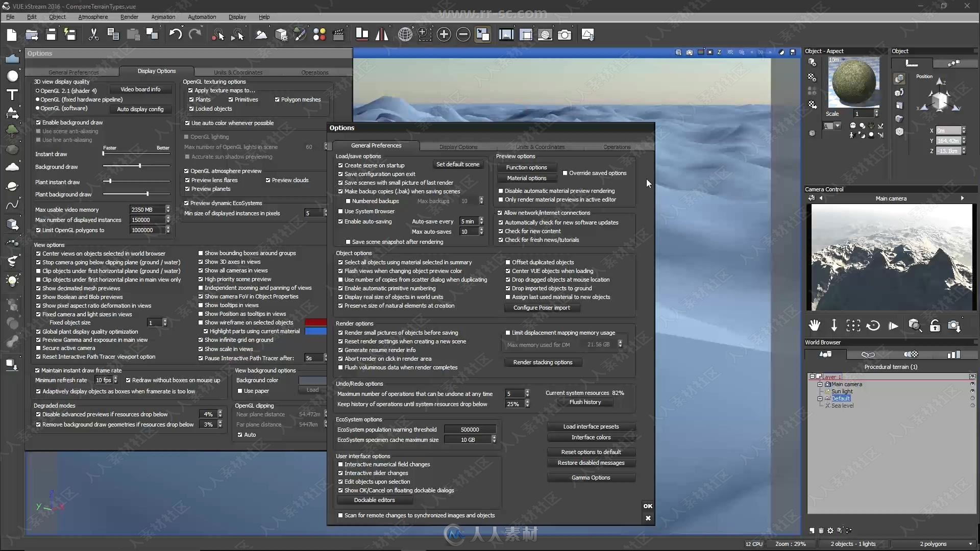
Task: Click the Load interface presets button
Action: [591, 426]
